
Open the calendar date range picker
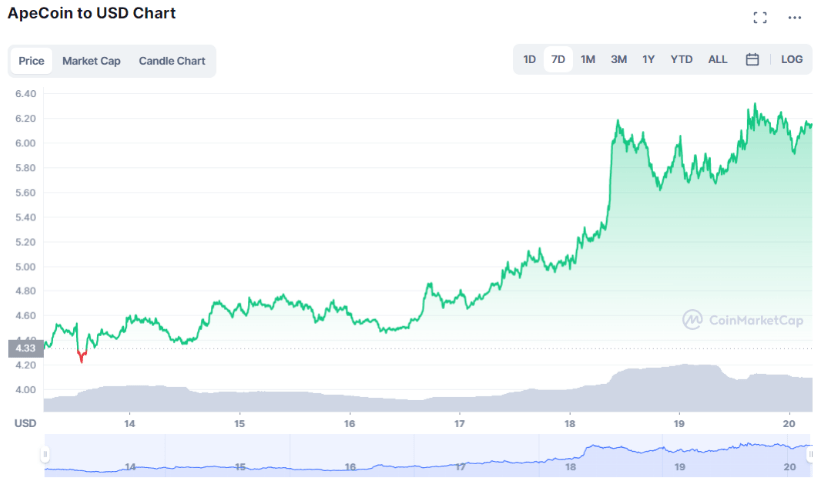[752, 60]
